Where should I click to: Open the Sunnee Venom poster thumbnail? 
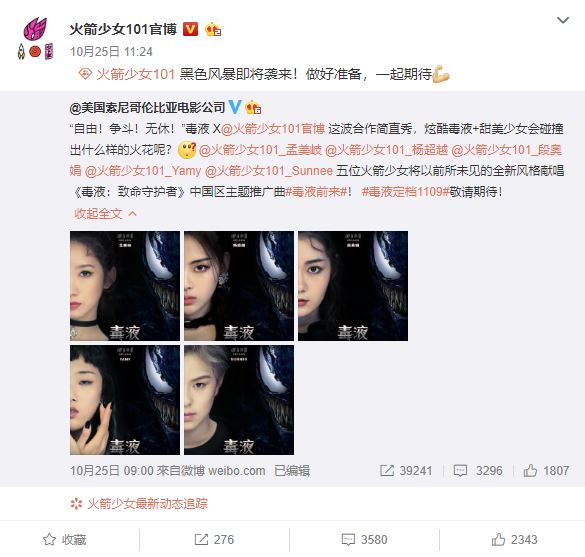[239, 400]
